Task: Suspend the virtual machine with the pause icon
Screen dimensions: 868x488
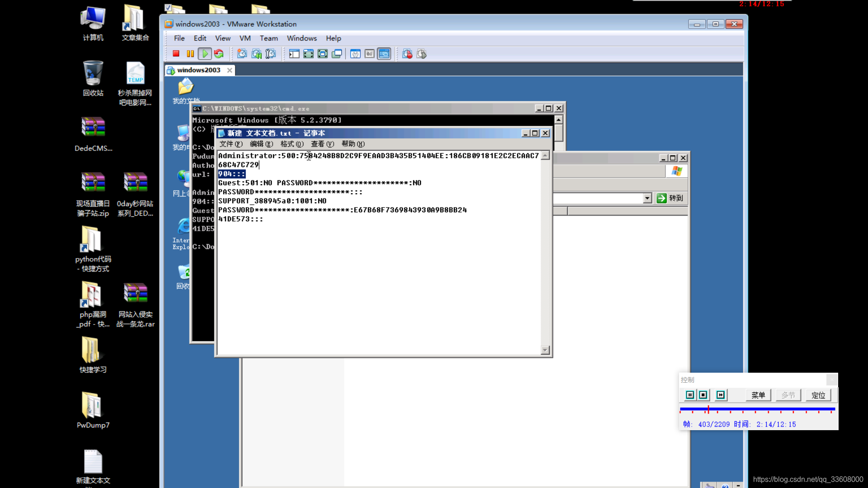Action: point(190,54)
